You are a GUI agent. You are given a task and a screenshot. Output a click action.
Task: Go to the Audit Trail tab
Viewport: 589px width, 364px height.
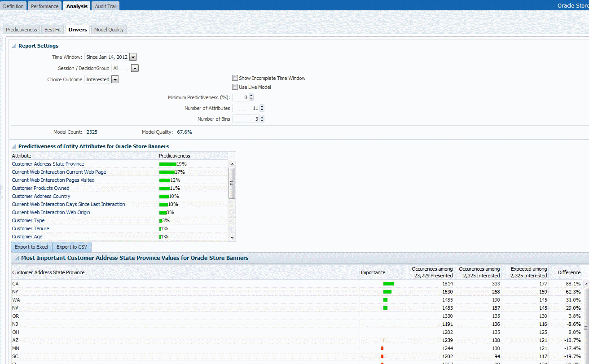tap(106, 6)
